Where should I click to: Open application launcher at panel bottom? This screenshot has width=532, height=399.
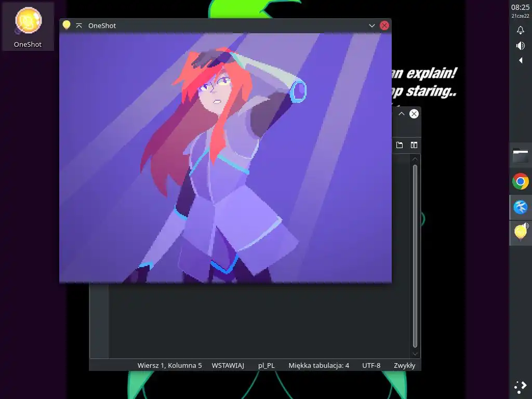click(521, 387)
